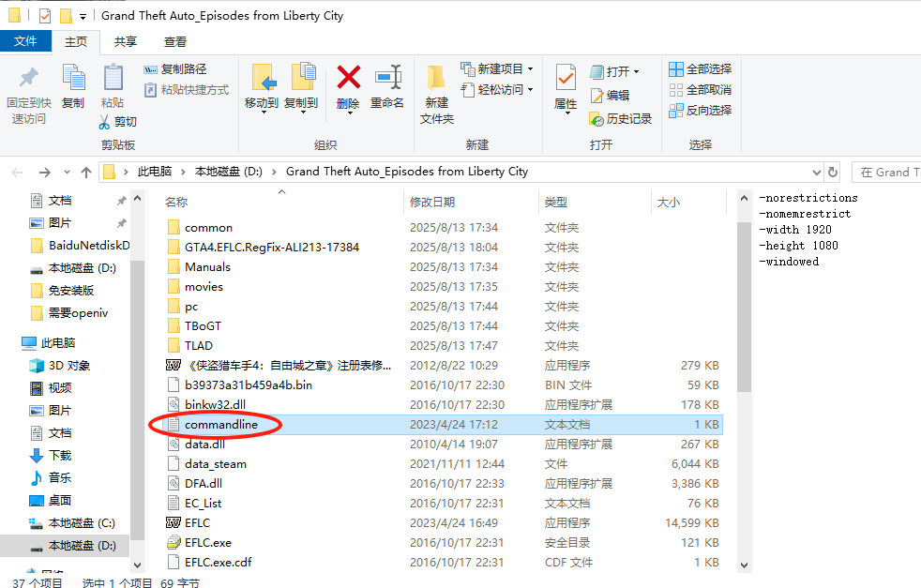Open the Move to (移动到) menu
Screen dimensions: 921x588
(262, 88)
